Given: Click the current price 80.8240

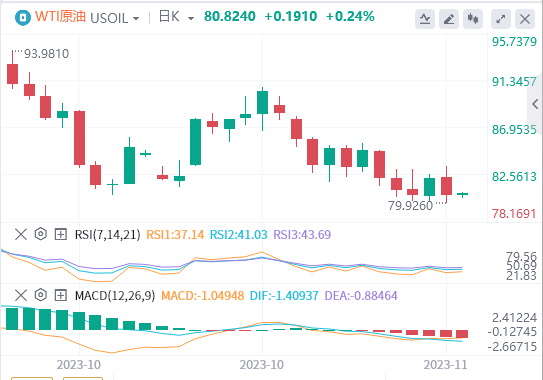Looking at the screenshot, I should pos(230,16).
